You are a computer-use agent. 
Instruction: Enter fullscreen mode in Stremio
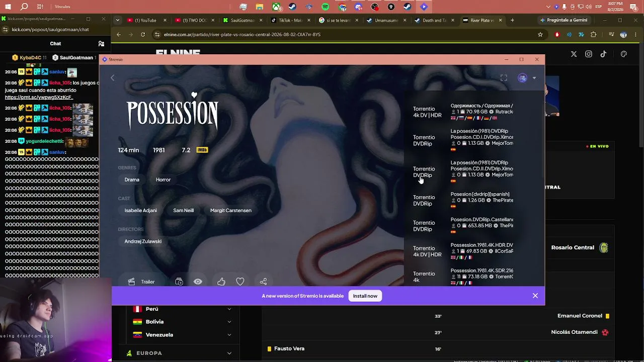coord(504,78)
